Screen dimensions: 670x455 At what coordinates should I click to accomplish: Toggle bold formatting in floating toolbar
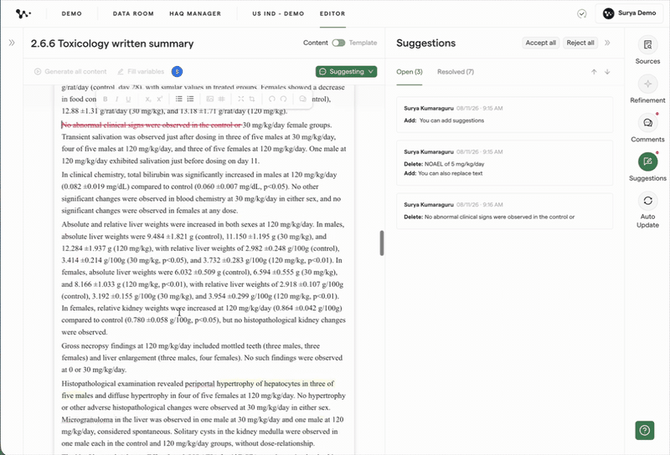tap(105, 99)
